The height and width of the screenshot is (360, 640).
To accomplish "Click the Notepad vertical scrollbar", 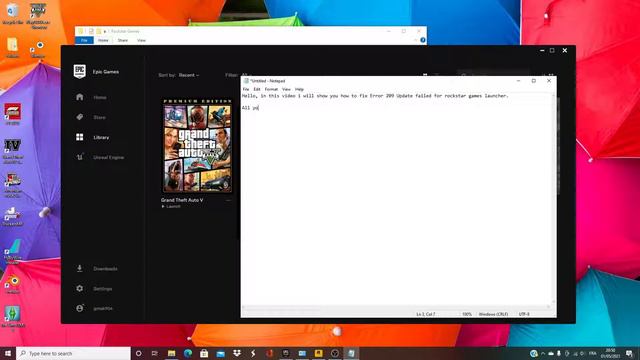I will pos(554,199).
